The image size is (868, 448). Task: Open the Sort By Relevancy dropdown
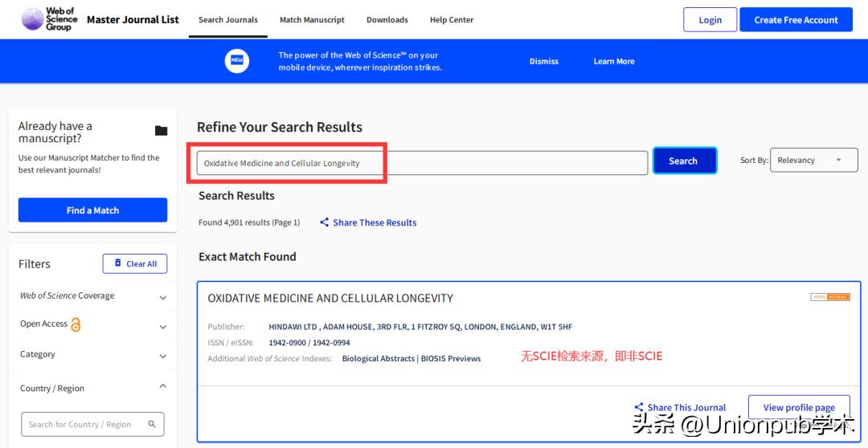point(813,161)
